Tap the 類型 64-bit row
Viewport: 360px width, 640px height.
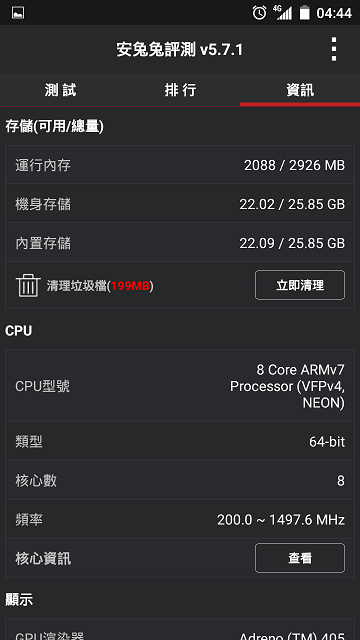(180, 441)
